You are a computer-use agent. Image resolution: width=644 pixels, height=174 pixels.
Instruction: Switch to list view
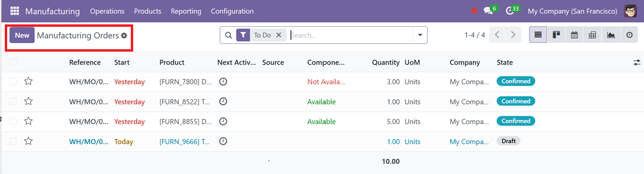tap(538, 35)
